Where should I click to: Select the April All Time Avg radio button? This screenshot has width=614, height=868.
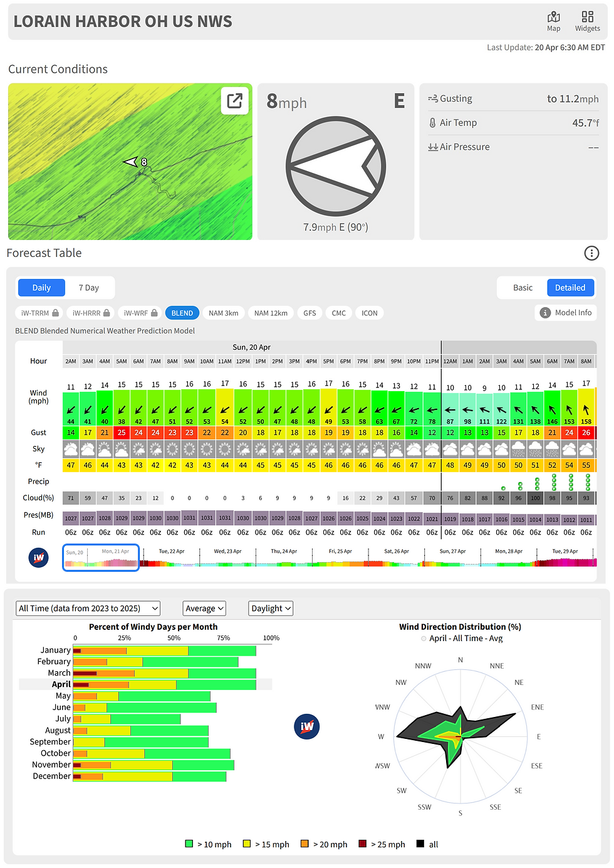point(423,638)
